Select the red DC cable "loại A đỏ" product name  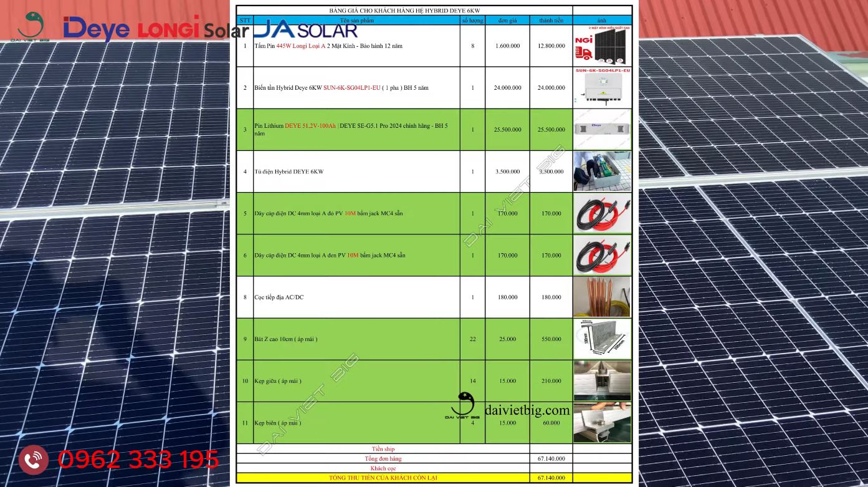pyautogui.click(x=329, y=213)
